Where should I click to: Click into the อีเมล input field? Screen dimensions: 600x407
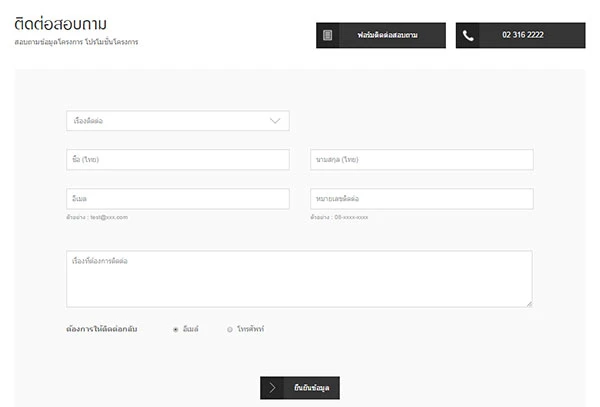pyautogui.click(x=177, y=199)
